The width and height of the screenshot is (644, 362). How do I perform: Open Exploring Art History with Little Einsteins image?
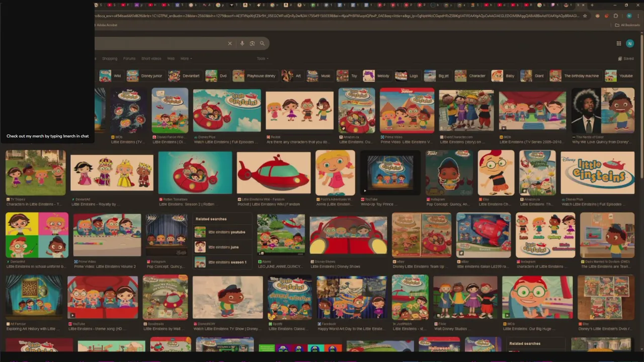coord(34,298)
